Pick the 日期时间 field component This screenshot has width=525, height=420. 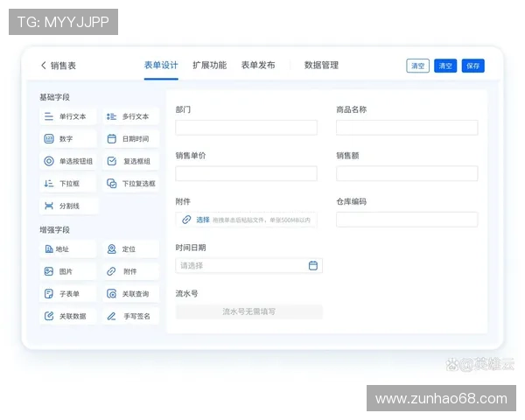pyautogui.click(x=131, y=138)
